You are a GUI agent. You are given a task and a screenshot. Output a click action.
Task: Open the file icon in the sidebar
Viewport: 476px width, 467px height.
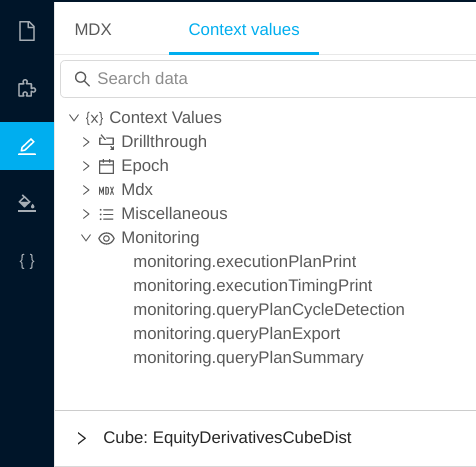[x=27, y=31]
